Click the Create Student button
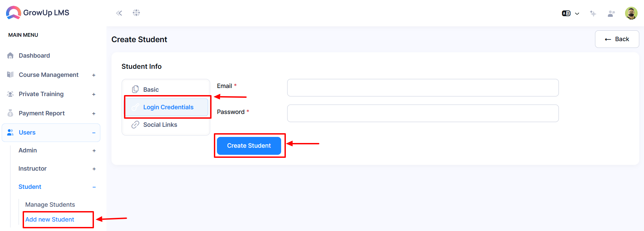 coord(249,146)
